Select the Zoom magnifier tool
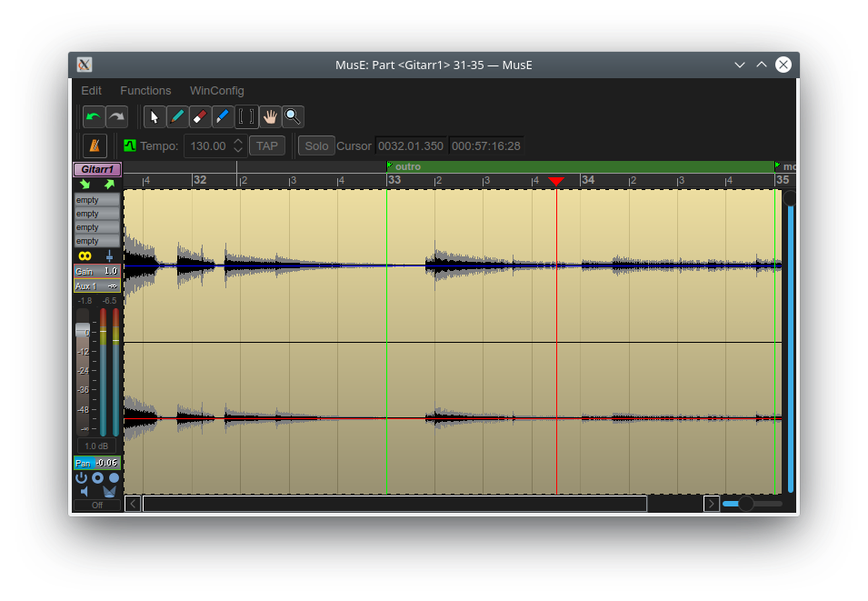868x601 pixels. click(x=293, y=116)
